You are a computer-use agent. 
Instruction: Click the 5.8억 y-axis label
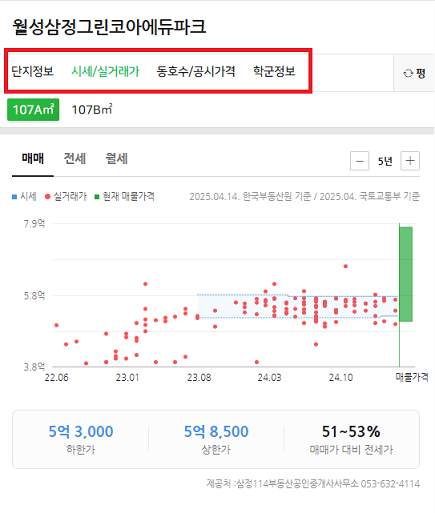34,295
